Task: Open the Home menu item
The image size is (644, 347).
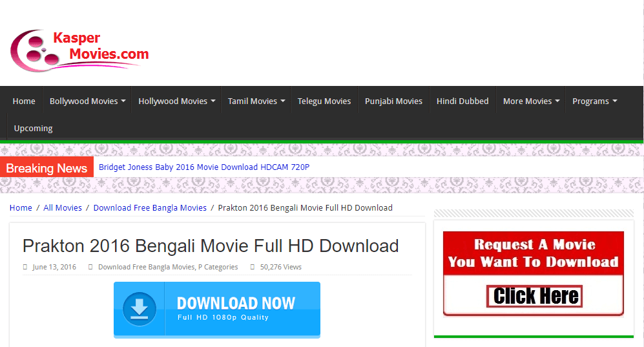Action: (24, 101)
